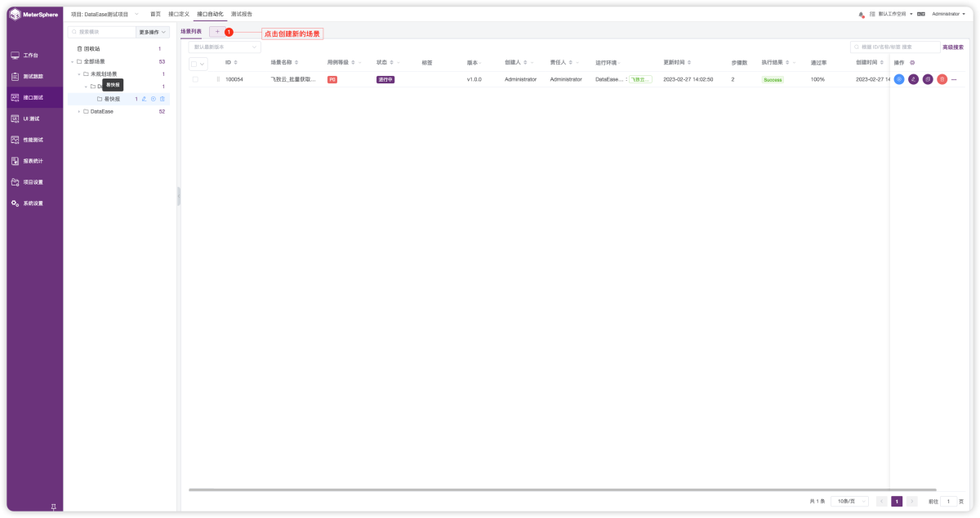This screenshot has height=518, width=980.
Task: Select 接口自动化 top menu
Action: (x=210, y=14)
